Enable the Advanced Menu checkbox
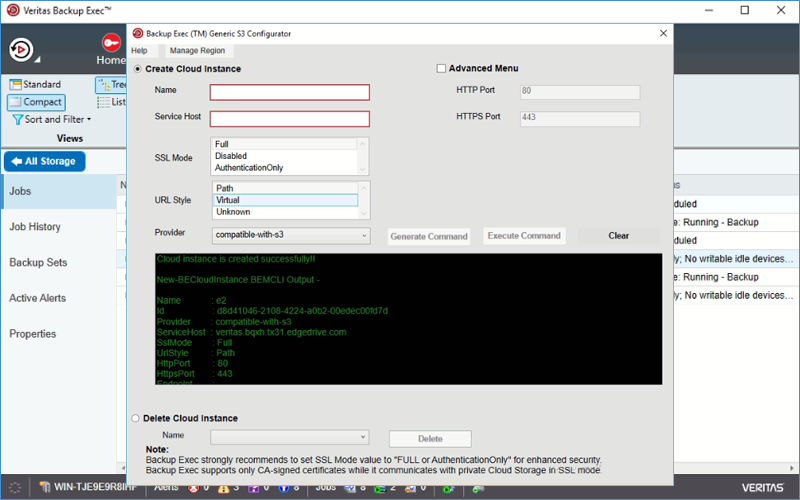The image size is (800, 500). 441,68
